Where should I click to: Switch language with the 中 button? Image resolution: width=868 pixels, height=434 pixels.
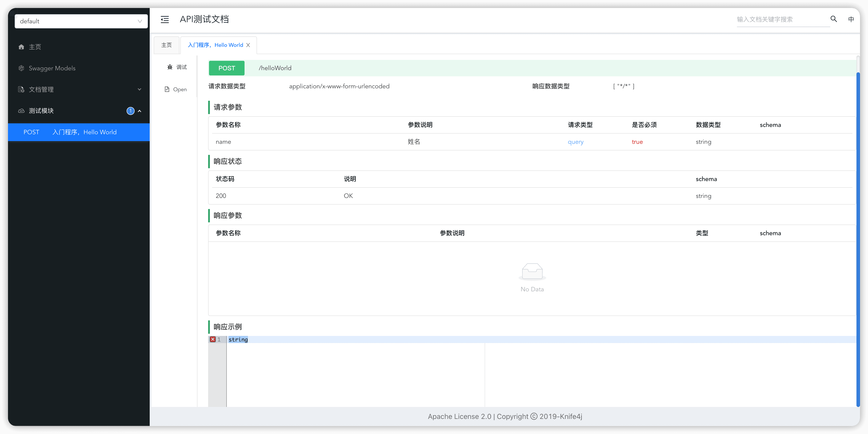(x=851, y=19)
